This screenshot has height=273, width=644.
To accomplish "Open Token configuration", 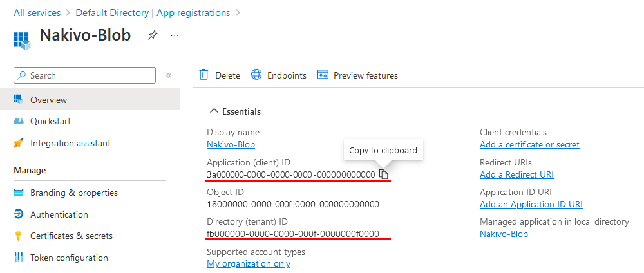I will pos(69,258).
